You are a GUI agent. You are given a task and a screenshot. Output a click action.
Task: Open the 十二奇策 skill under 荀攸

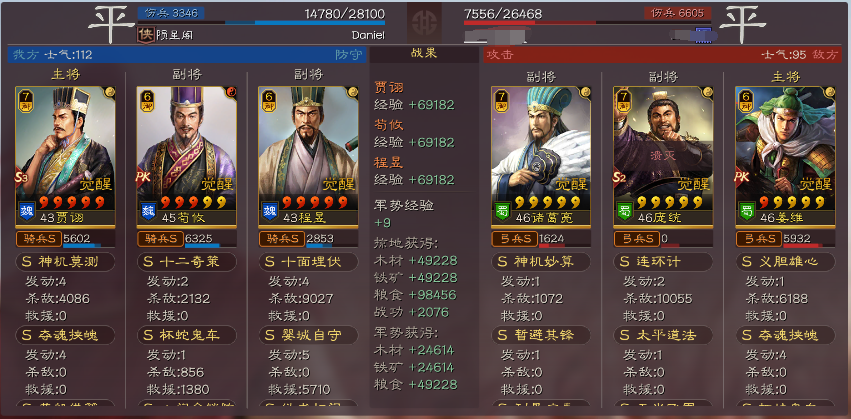coord(187,262)
